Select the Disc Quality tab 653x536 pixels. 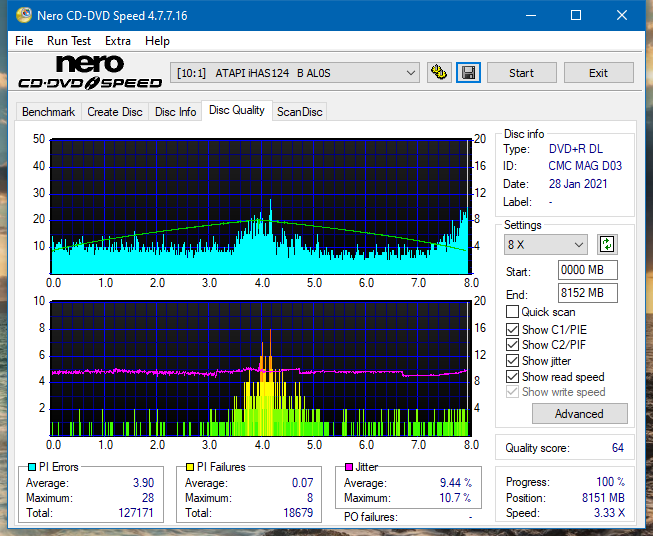(237, 110)
